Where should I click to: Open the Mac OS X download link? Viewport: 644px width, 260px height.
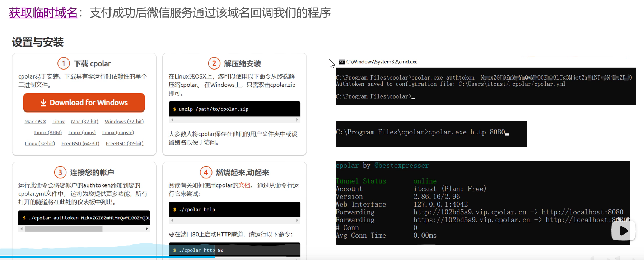[35, 122]
